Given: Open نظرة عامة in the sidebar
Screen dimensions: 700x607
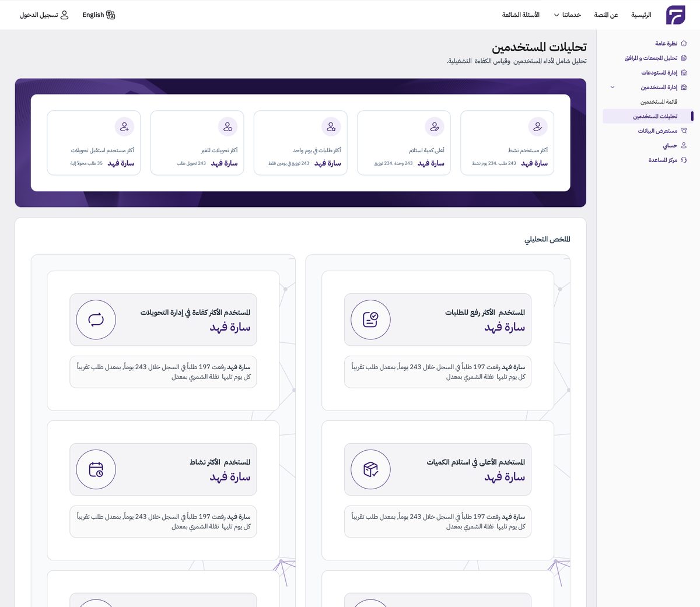Looking at the screenshot, I should (x=666, y=44).
